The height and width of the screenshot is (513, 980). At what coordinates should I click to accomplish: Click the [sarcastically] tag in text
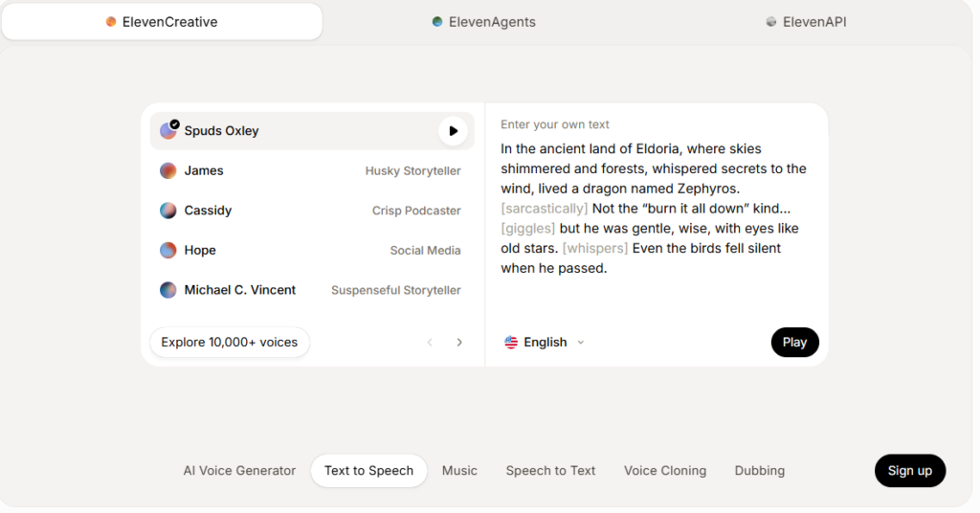(x=545, y=208)
